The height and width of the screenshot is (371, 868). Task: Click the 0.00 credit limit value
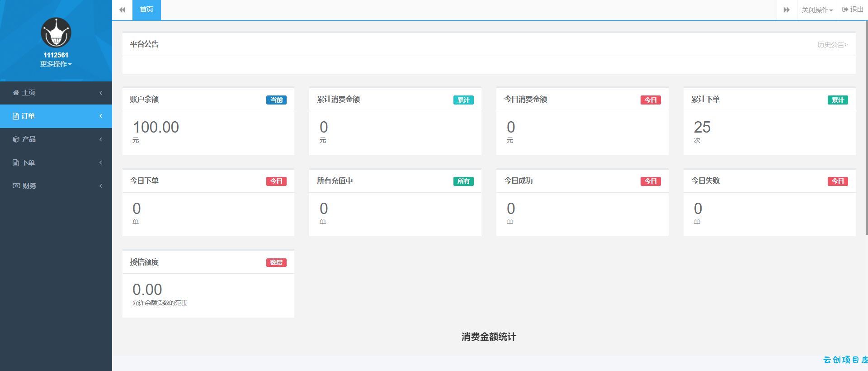tap(147, 290)
